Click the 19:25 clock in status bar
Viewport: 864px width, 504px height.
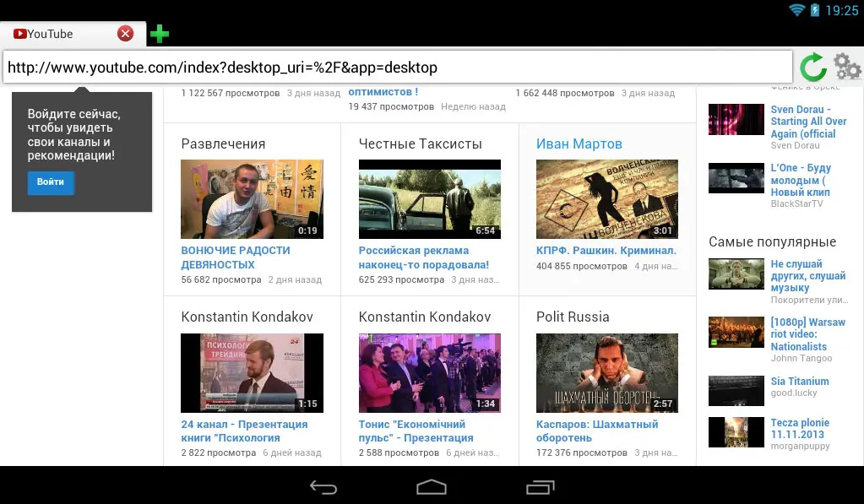tap(841, 10)
